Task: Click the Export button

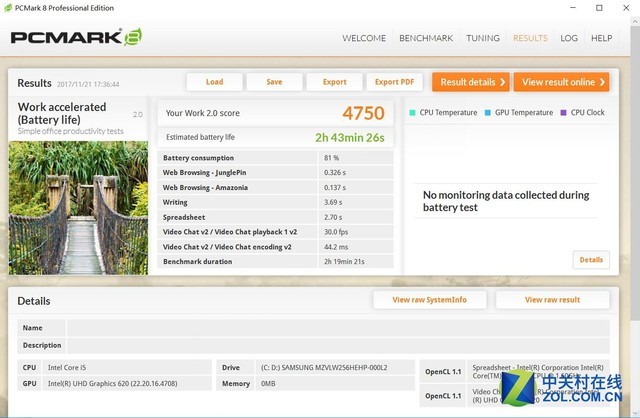Action: 334,82
